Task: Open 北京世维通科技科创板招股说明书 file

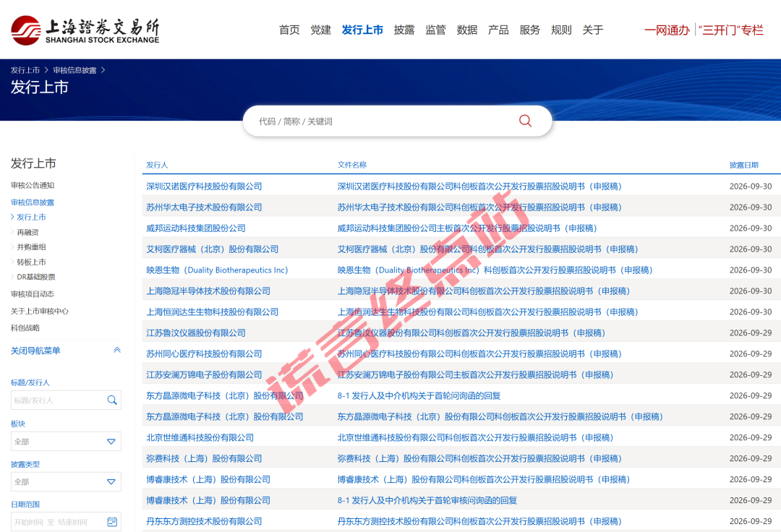Action: [x=475, y=437]
